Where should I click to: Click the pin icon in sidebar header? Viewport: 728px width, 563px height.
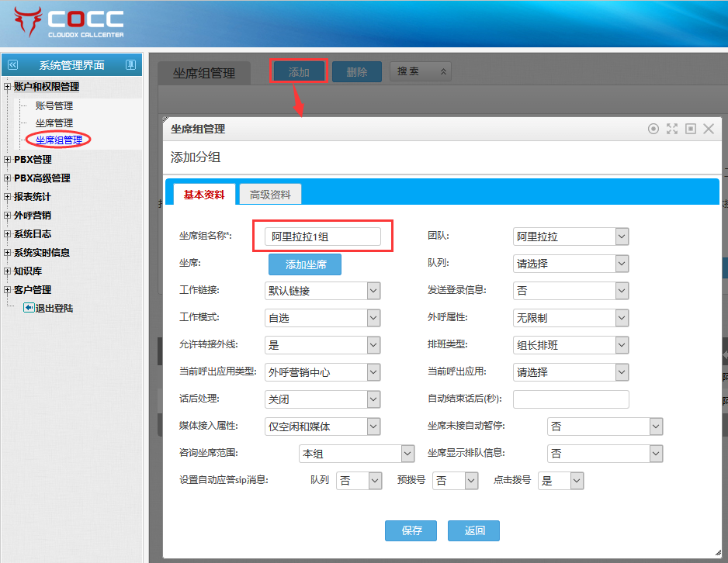(x=130, y=65)
